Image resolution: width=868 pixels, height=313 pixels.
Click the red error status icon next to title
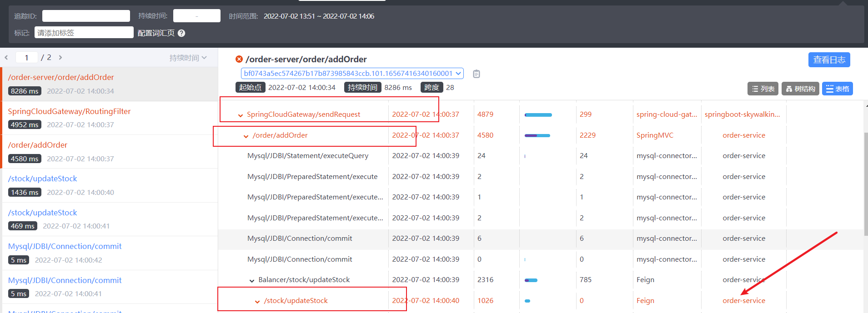coord(239,59)
